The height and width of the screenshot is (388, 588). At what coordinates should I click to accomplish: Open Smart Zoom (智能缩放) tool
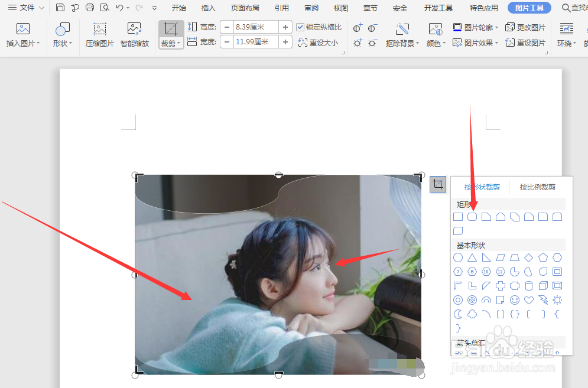135,35
